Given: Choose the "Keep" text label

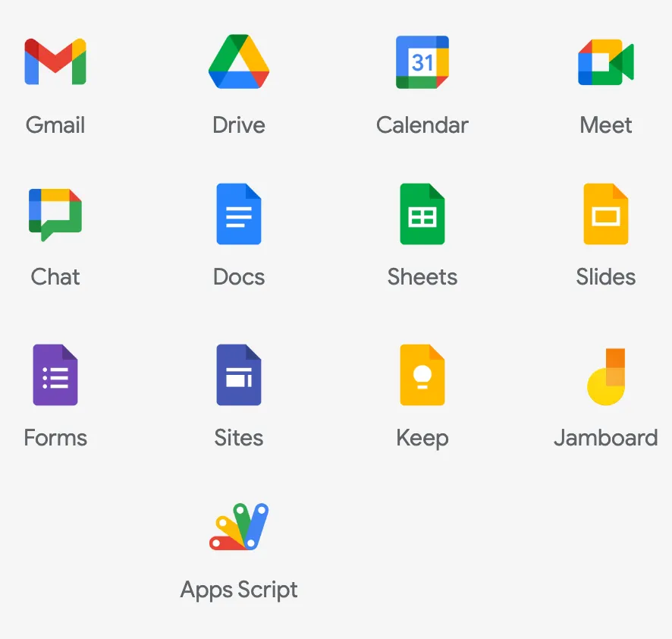Looking at the screenshot, I should coord(422,439).
